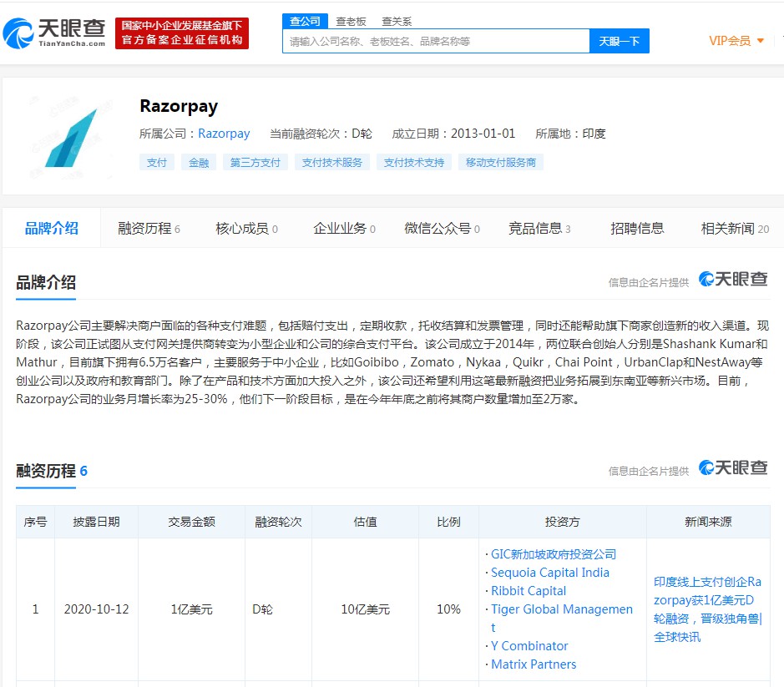This screenshot has width=784, height=687.
Task: Open the Matrix Partners investor link
Action: pyautogui.click(x=534, y=664)
